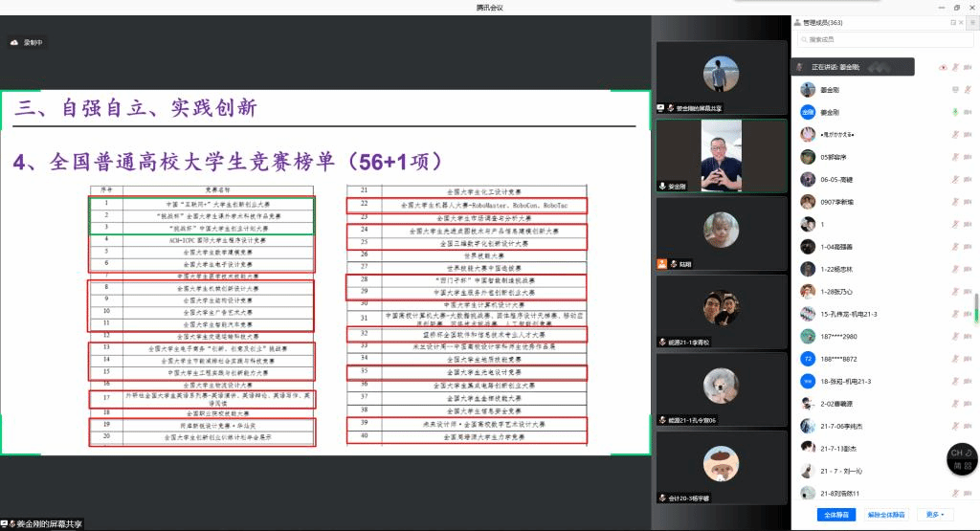
Task: Click the green active microphone icon
Action: (955, 112)
